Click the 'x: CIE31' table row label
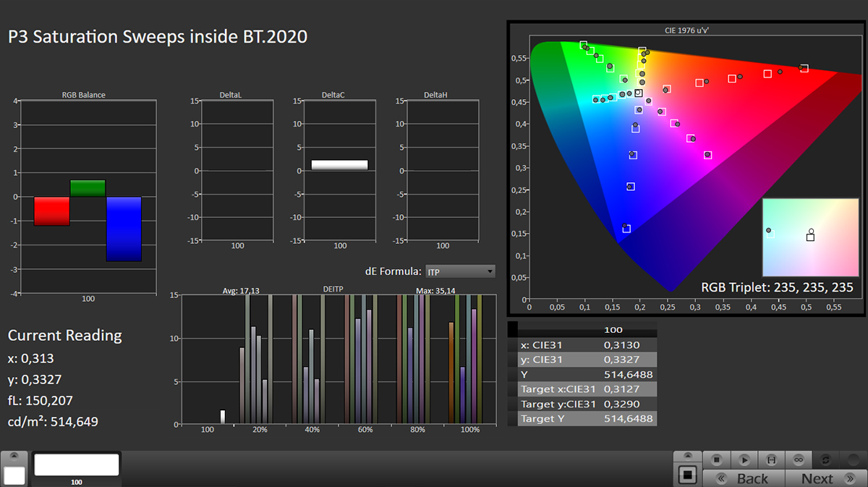The image size is (868, 487). (x=543, y=344)
